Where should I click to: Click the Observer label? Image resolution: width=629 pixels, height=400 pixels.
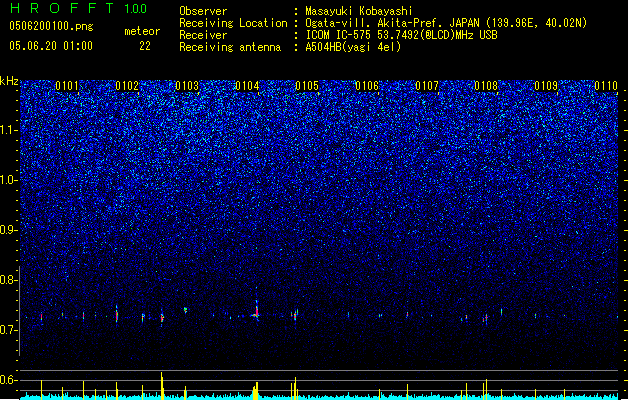[x=203, y=11]
